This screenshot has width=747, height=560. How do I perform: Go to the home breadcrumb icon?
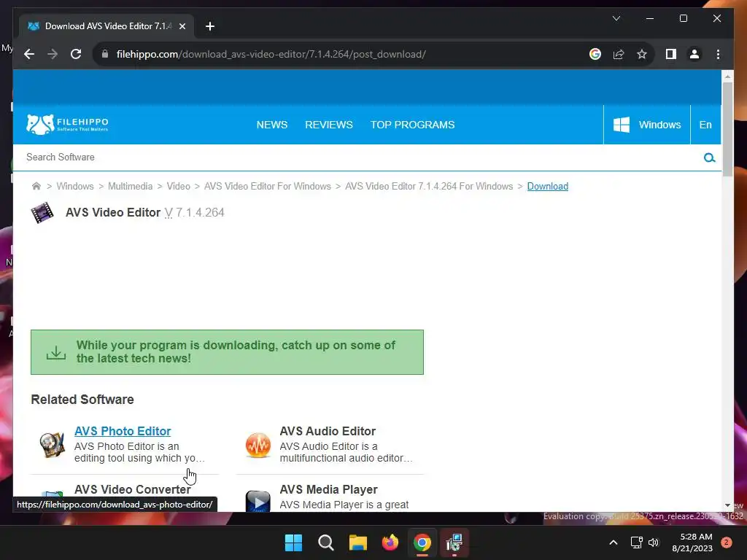[x=36, y=186]
